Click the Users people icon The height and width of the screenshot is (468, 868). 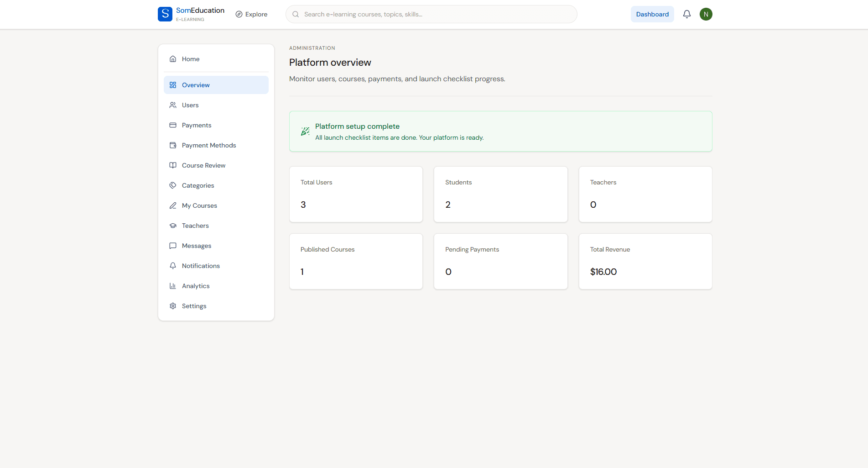click(x=173, y=105)
